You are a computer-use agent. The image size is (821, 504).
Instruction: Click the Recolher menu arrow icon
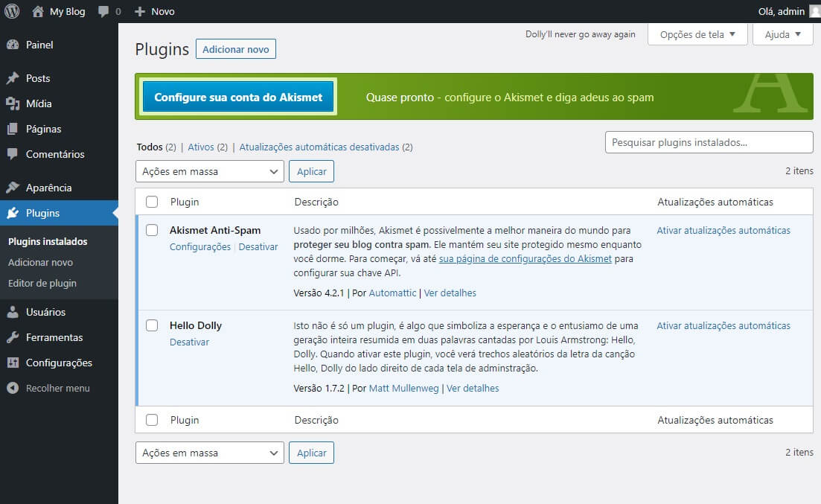(13, 388)
